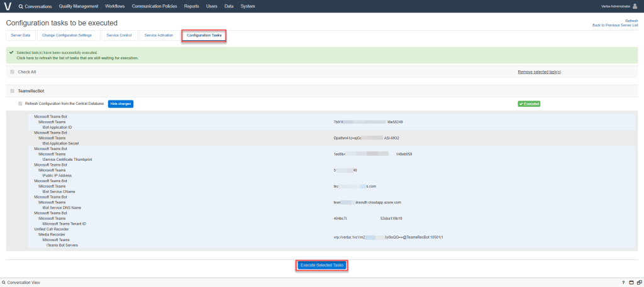Screen dimensions: 644x287
Task: Click the Verba V logo
Action: tap(8, 6)
